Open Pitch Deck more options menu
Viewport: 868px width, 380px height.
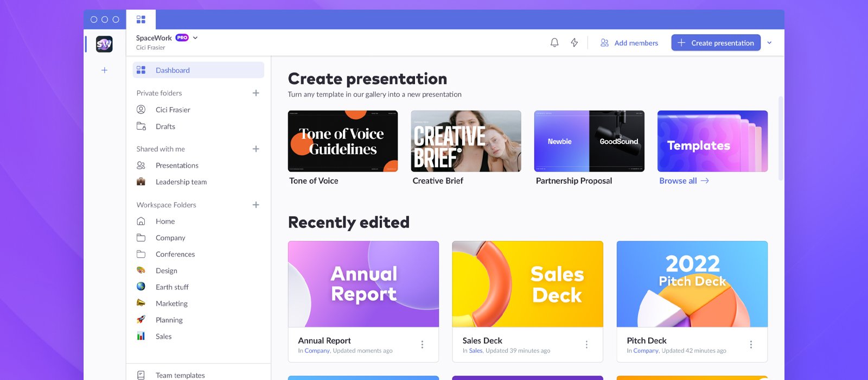(x=751, y=345)
